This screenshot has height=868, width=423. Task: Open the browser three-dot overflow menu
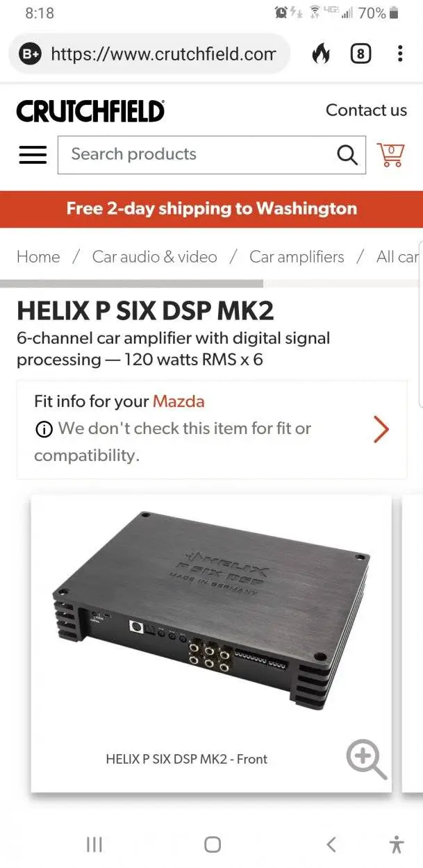pos(400,53)
